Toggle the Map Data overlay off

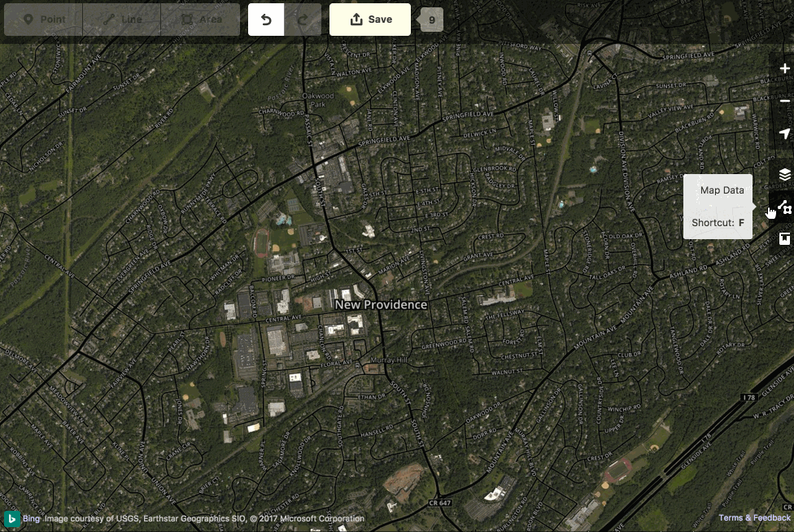point(784,207)
